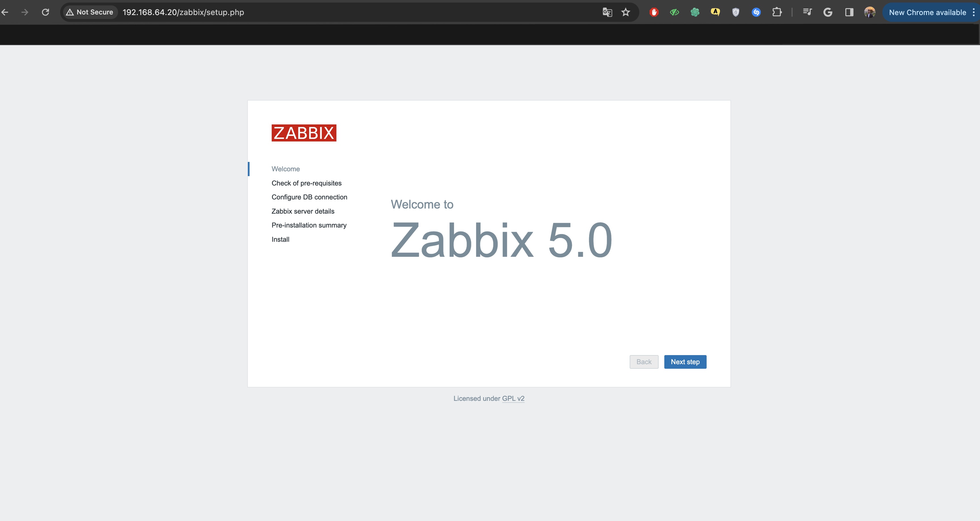Click the 'Licensed under' text
The width and height of the screenshot is (980, 521).
pyautogui.click(x=477, y=399)
